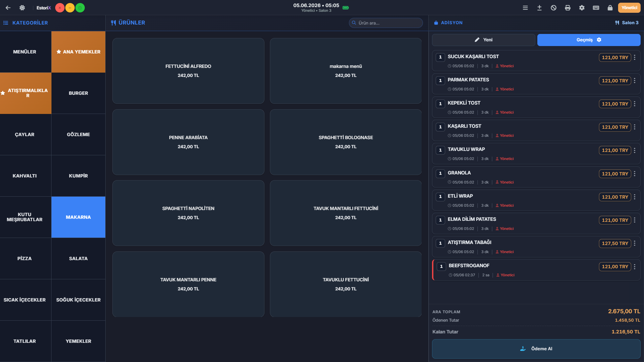Open the hamburger menu icon in the top bar

(x=525, y=8)
